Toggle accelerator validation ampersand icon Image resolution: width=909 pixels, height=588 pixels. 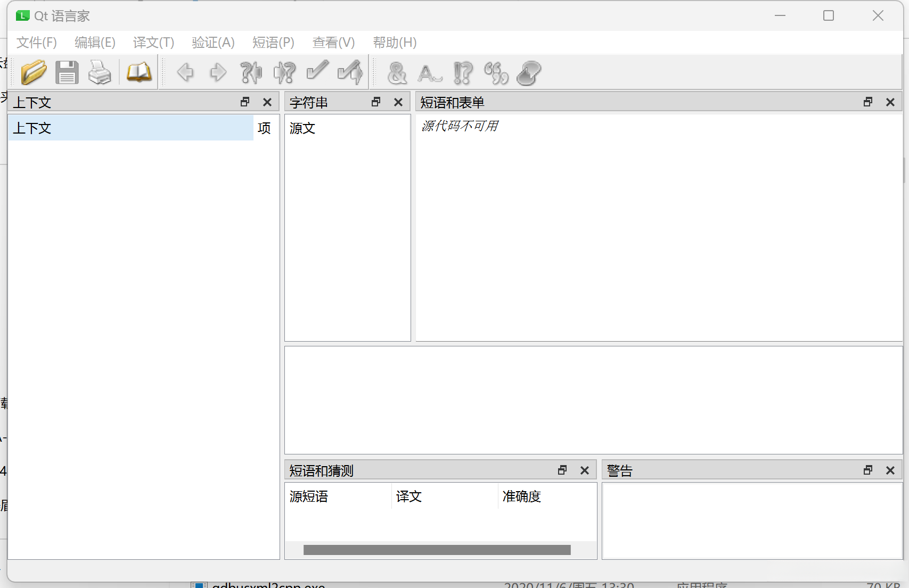397,73
